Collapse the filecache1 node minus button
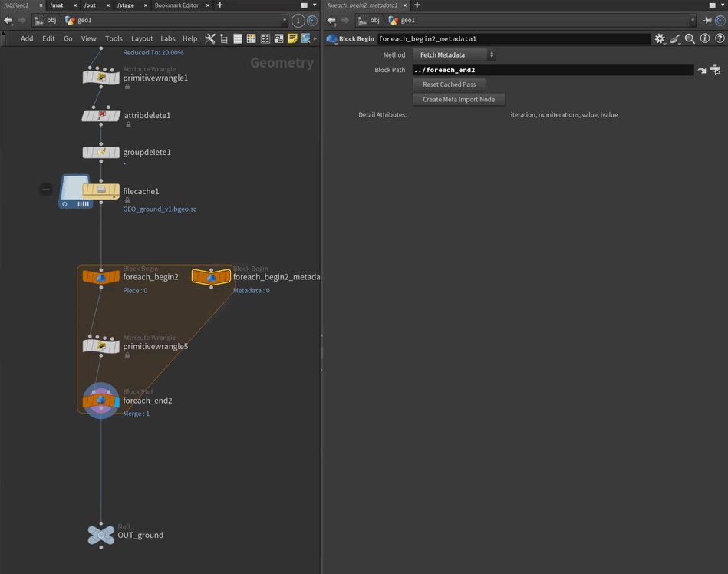Image resolution: width=728 pixels, height=574 pixels. (x=46, y=189)
